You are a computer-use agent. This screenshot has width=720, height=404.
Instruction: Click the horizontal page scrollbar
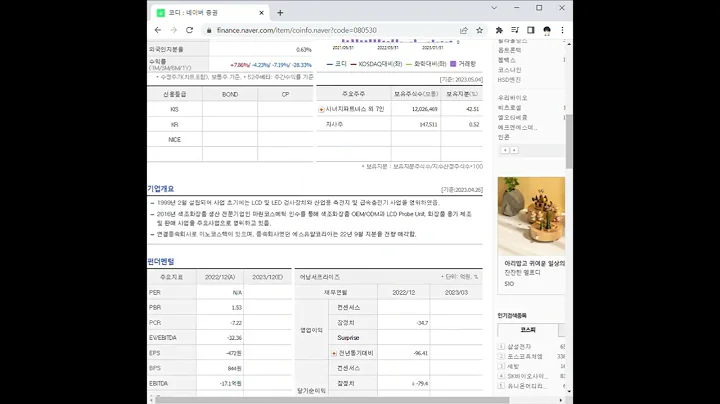332,400
